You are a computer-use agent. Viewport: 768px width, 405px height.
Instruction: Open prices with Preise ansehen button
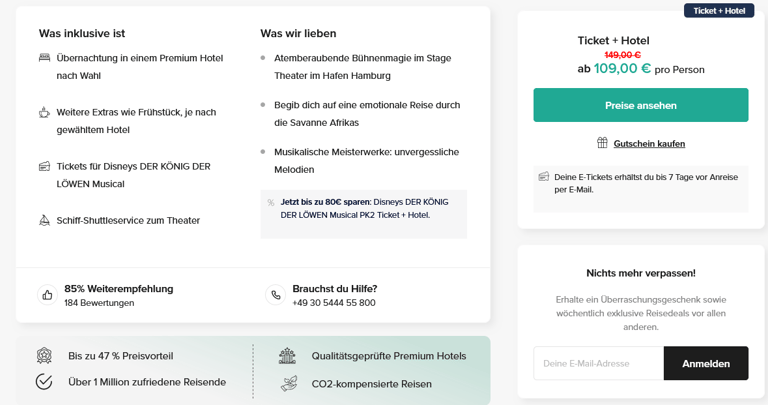click(641, 105)
